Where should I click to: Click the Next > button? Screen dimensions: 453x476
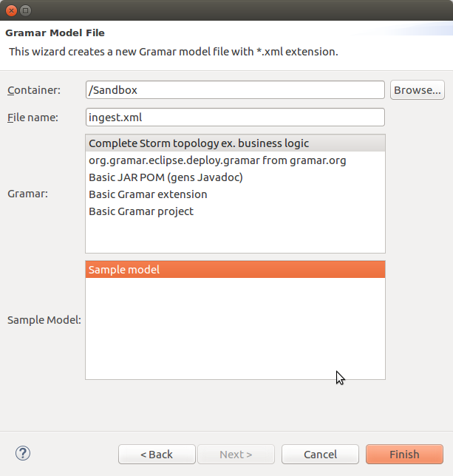(x=236, y=455)
